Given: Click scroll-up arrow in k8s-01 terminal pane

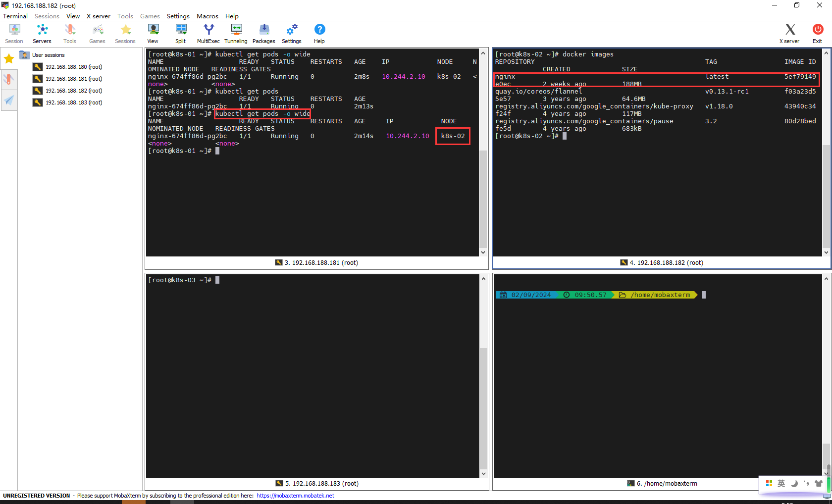Looking at the screenshot, I should pos(483,53).
